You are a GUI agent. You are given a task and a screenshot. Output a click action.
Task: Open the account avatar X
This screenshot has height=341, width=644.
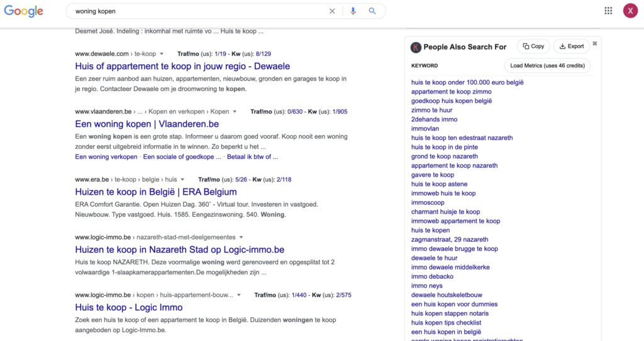[x=630, y=11]
